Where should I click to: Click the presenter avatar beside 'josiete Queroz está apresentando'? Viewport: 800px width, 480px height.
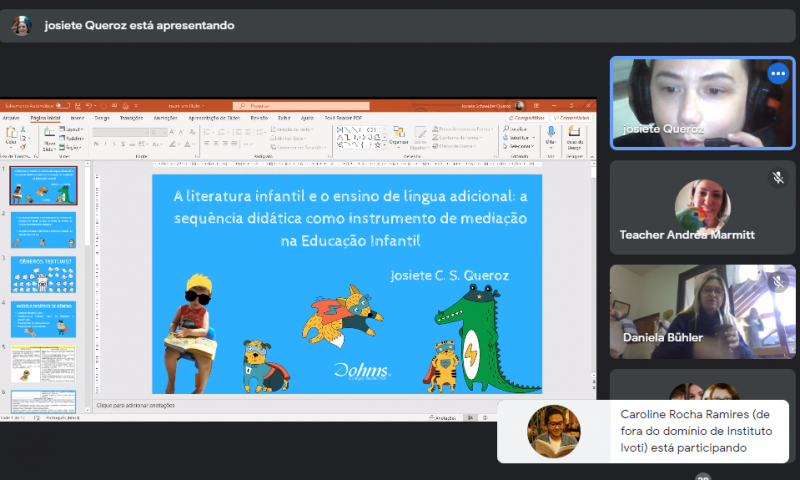click(x=21, y=26)
